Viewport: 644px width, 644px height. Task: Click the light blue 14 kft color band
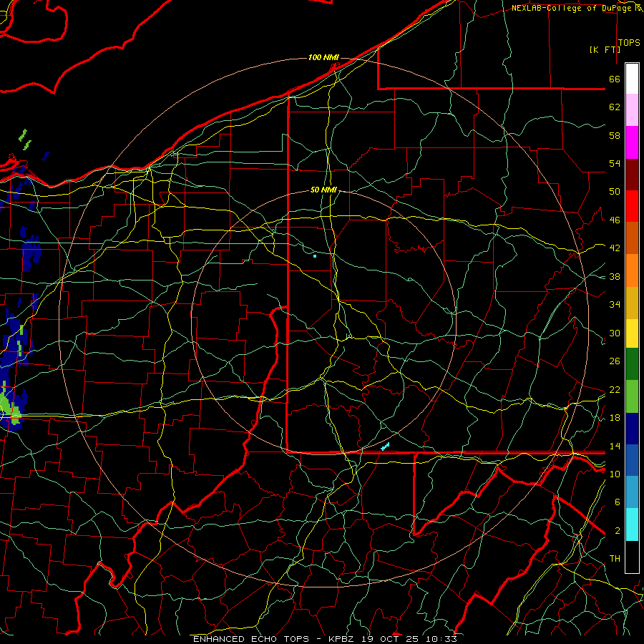tap(632, 492)
